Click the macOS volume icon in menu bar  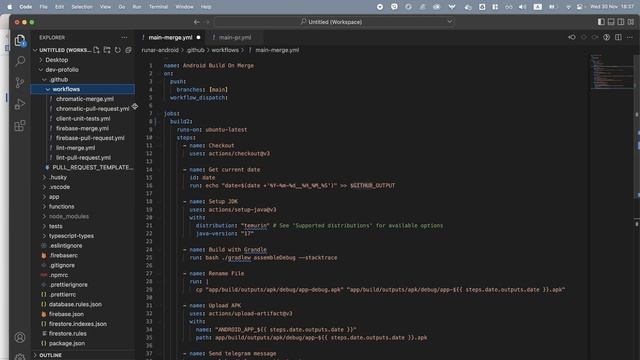pyautogui.click(x=522, y=7)
